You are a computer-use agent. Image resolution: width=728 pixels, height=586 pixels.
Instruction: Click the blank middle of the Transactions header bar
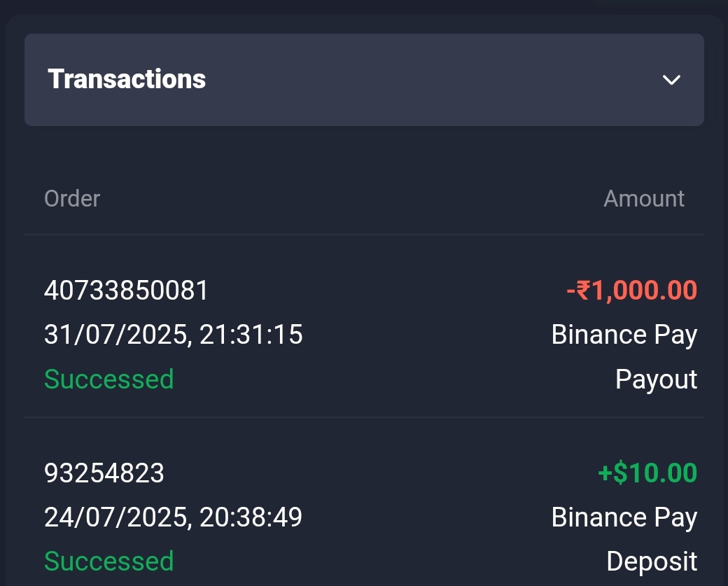click(x=420, y=80)
